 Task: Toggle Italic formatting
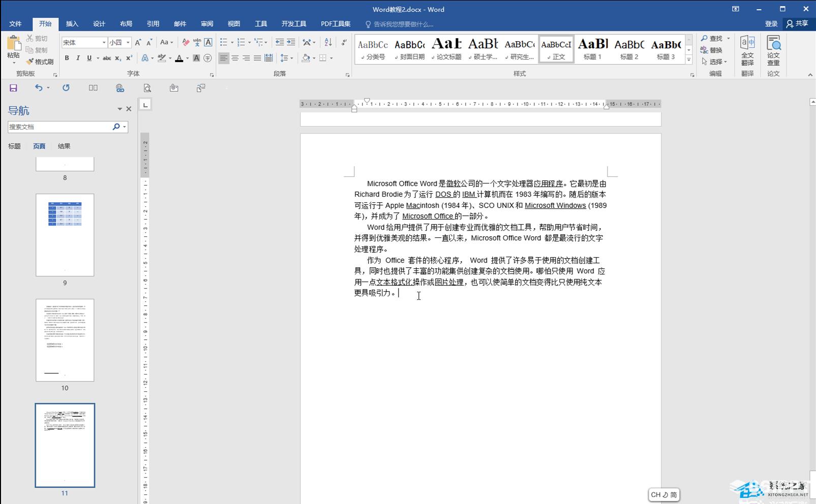[78, 58]
